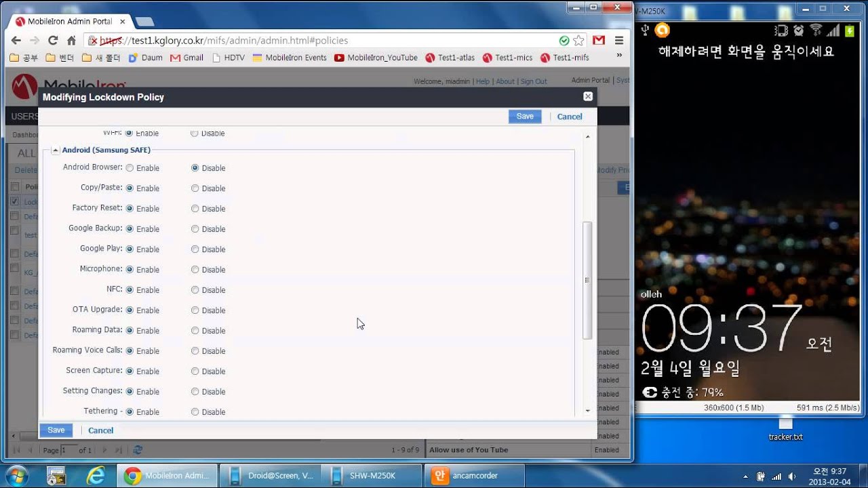Collapse Android (Samsung SAFE) section
The image size is (868, 488).
56,150
